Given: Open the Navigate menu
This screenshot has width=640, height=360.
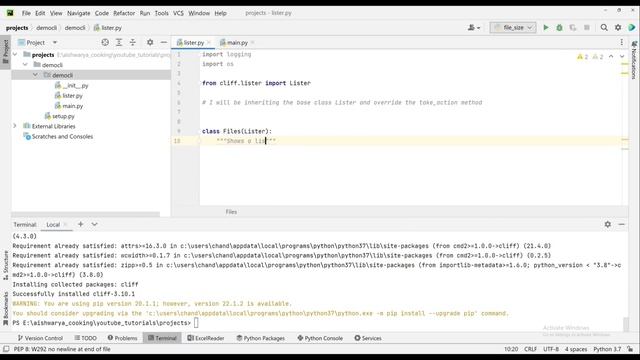Looking at the screenshot, I should point(78,13).
